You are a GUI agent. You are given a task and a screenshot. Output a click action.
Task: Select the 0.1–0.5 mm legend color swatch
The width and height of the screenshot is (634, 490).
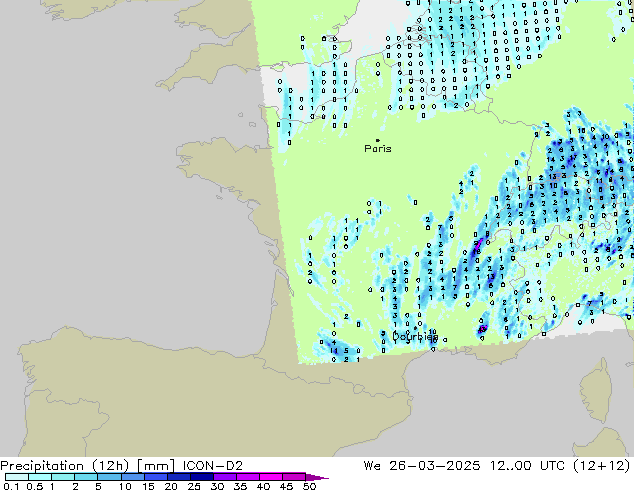click(x=17, y=477)
